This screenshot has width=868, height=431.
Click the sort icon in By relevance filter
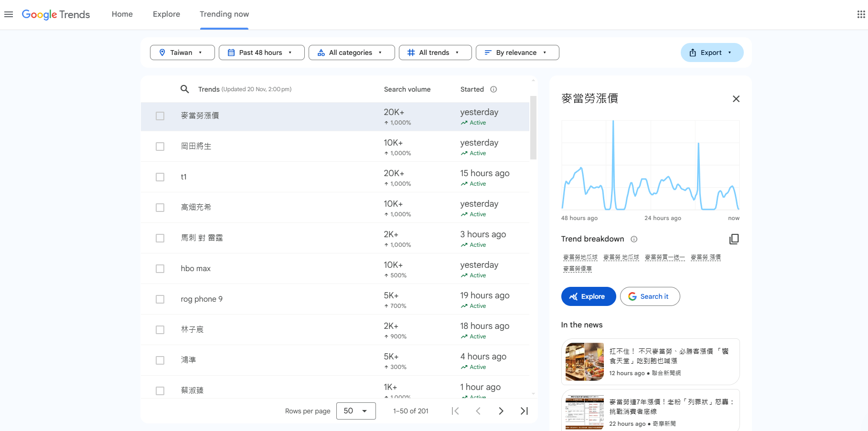488,53
